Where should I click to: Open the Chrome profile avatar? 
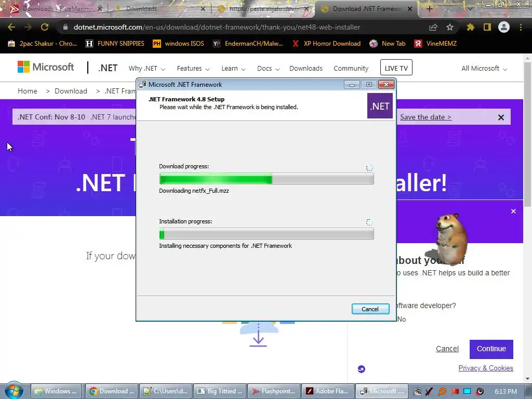click(504, 27)
